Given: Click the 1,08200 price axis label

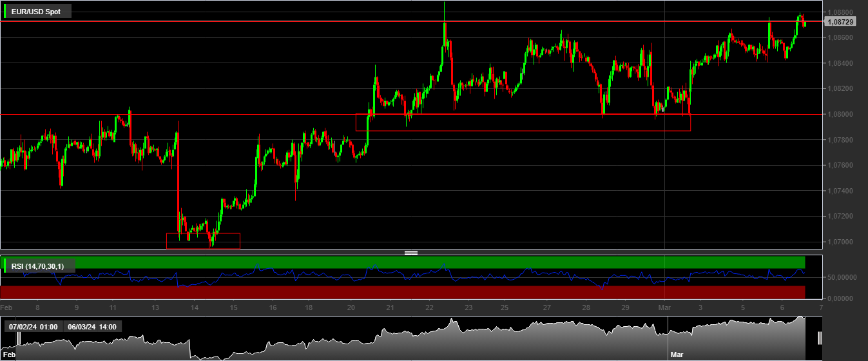Looking at the screenshot, I should 840,89.
